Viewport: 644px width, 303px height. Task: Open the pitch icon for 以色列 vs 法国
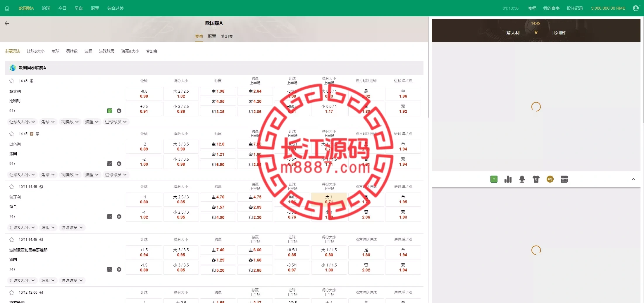point(110,164)
